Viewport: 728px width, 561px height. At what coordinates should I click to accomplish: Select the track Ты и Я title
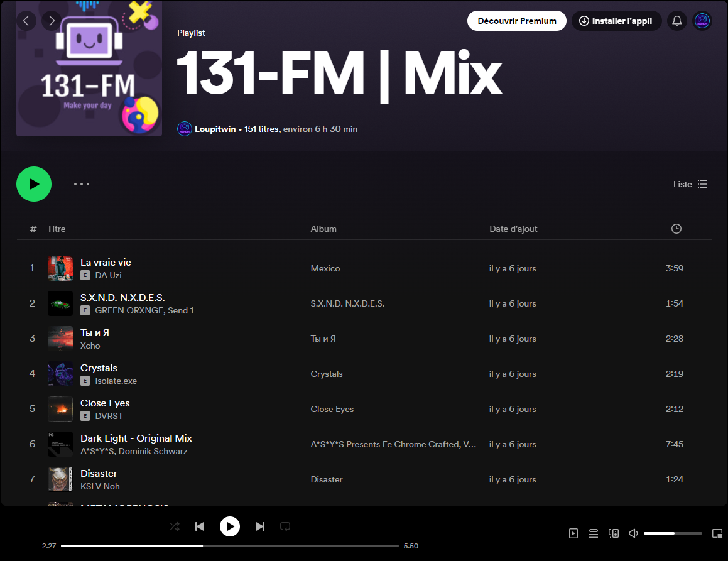95,333
